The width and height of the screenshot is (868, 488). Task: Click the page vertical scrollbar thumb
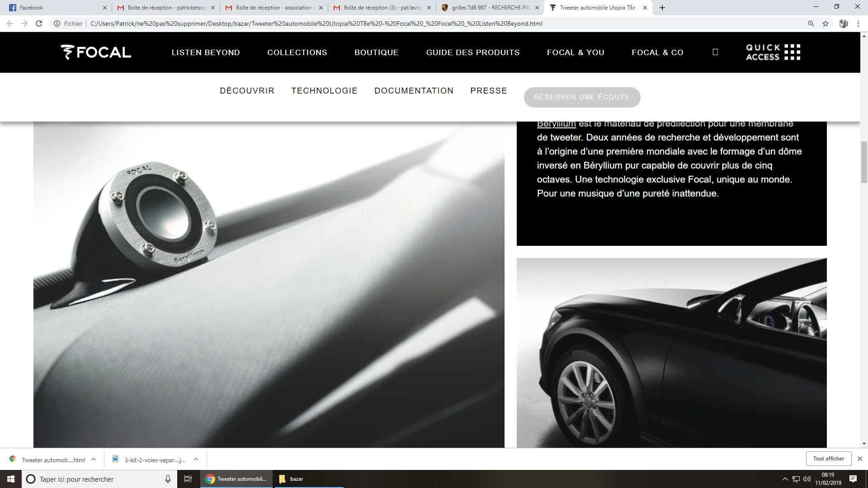point(864,162)
